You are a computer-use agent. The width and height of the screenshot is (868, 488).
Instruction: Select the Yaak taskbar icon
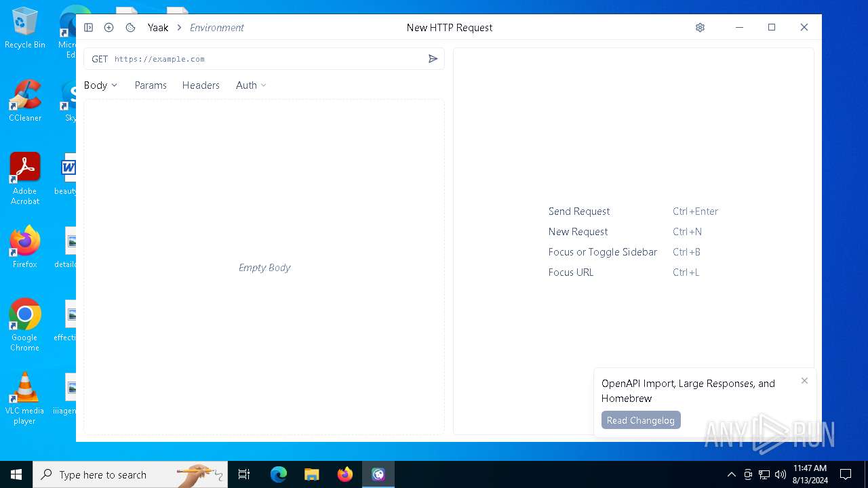coord(378,474)
